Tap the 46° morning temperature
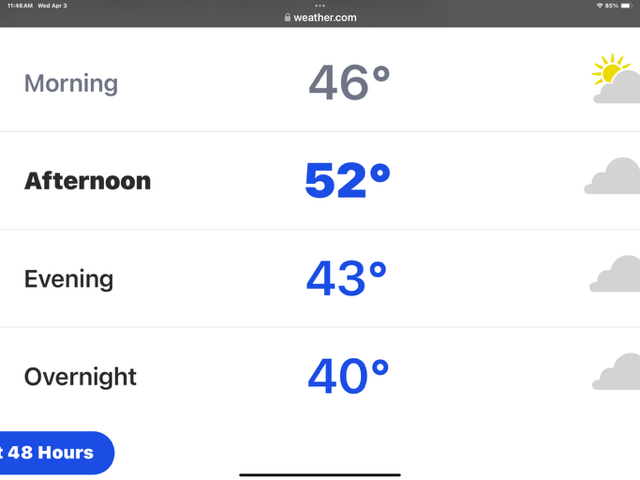Viewport: 640px width, 480px height. click(349, 83)
